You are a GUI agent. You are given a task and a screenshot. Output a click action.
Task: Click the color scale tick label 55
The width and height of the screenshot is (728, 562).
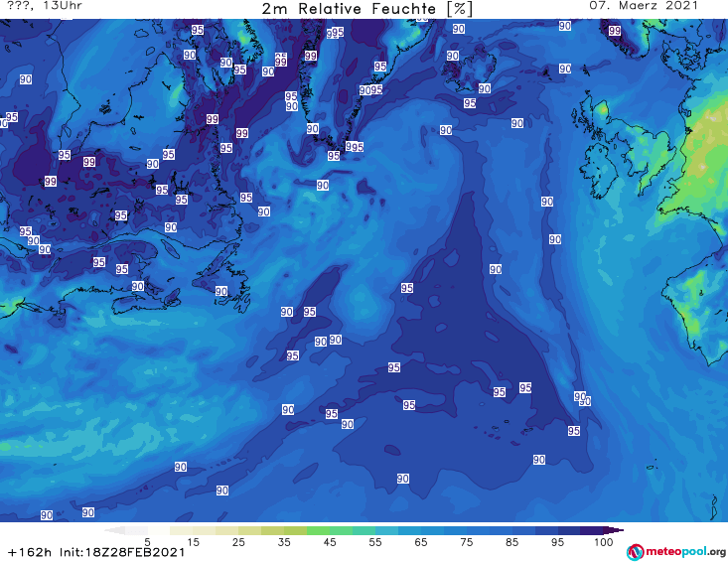375,542
